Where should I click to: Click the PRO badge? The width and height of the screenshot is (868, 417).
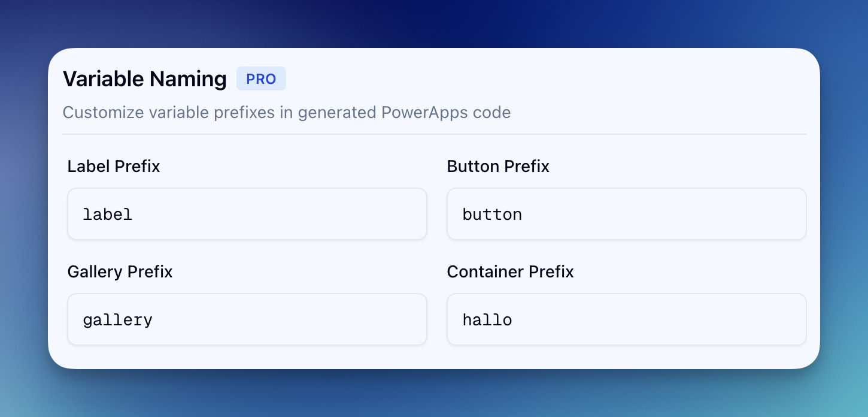point(261,78)
